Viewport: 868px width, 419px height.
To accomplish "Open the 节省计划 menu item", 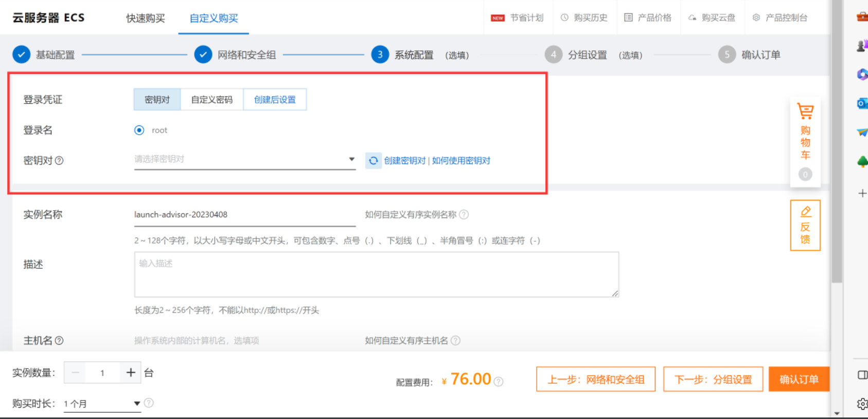I will coord(518,17).
